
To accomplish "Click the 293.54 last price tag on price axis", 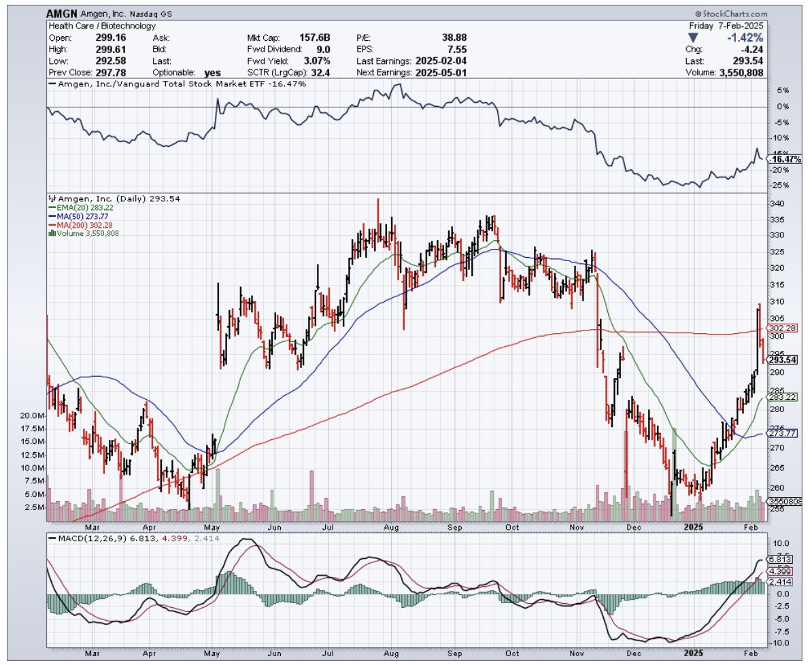I will point(781,359).
